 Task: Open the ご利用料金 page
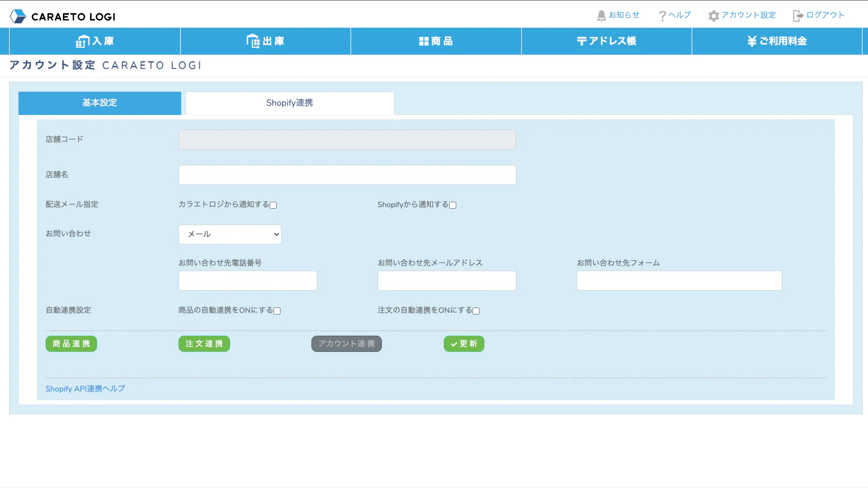coord(777,41)
